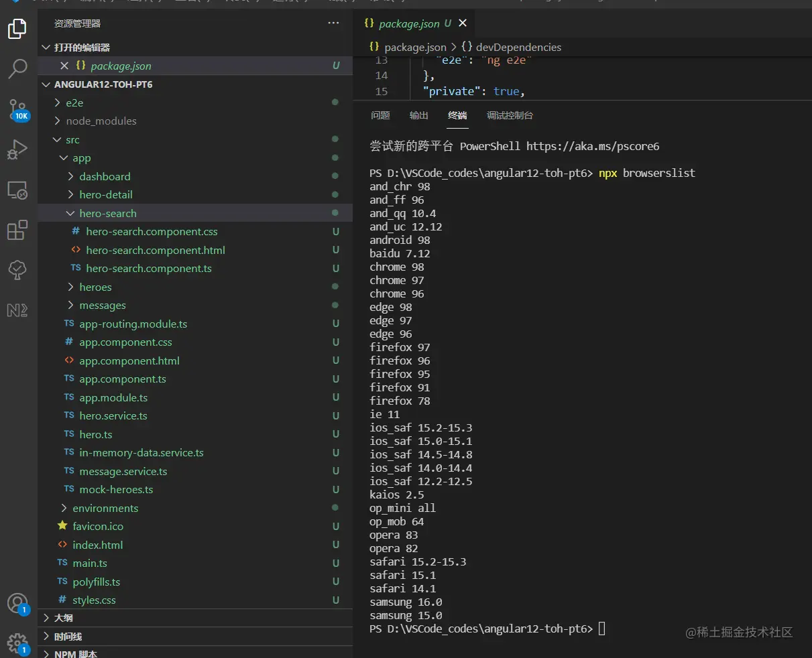Open the PowerShell aka.ms/pscore6 link

tap(592, 146)
